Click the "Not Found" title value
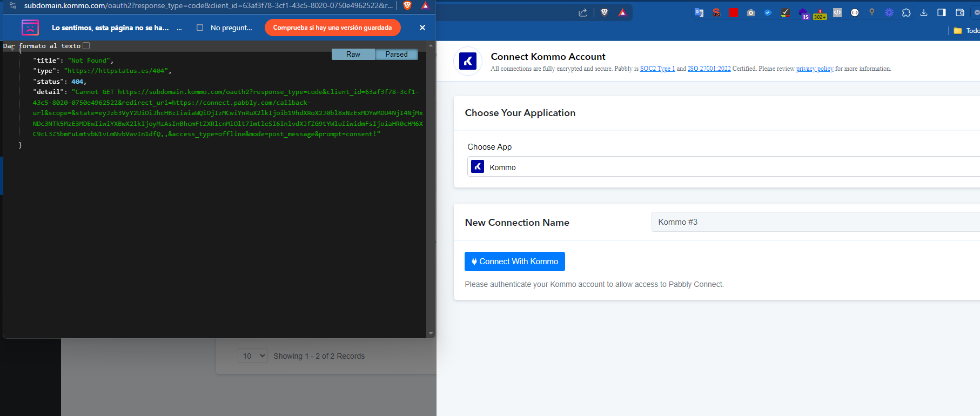This screenshot has height=416, width=980. pyautogui.click(x=89, y=61)
